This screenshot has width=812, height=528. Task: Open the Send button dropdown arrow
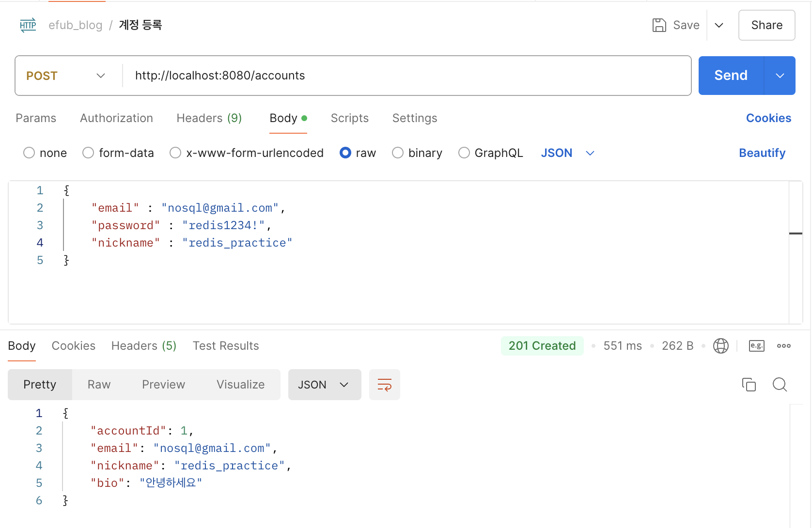click(x=780, y=76)
